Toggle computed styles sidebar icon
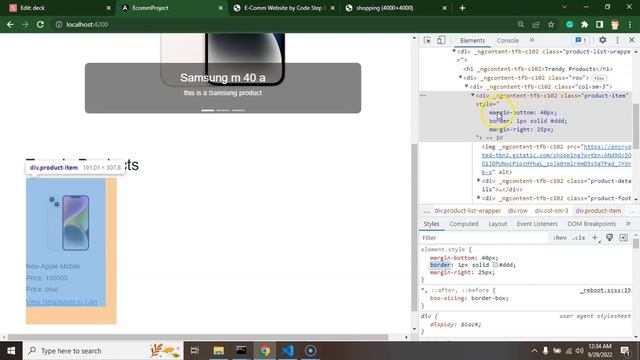Image resolution: width=640 pixels, height=360 pixels. 623,238
